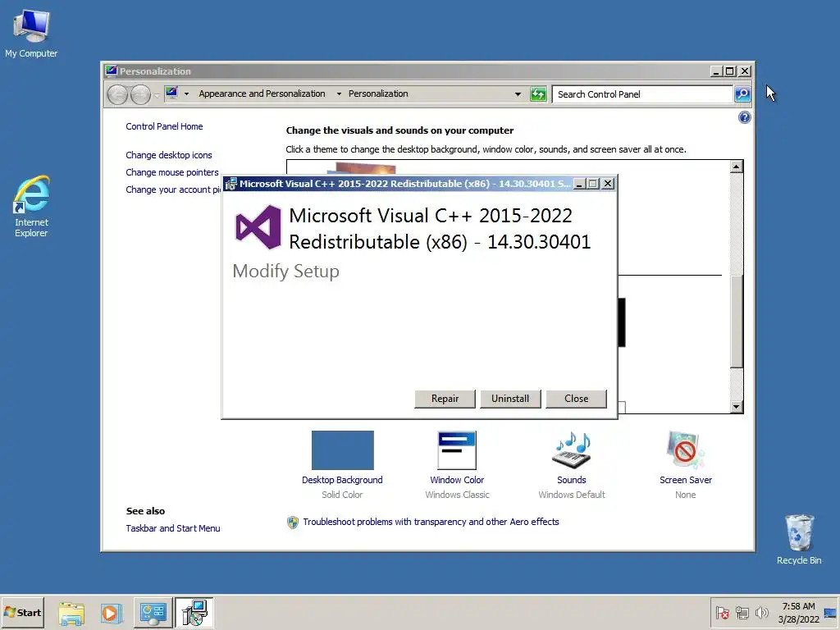Switch to Visual C++ installer taskbar button
The width and height of the screenshot is (840, 630).
(194, 612)
